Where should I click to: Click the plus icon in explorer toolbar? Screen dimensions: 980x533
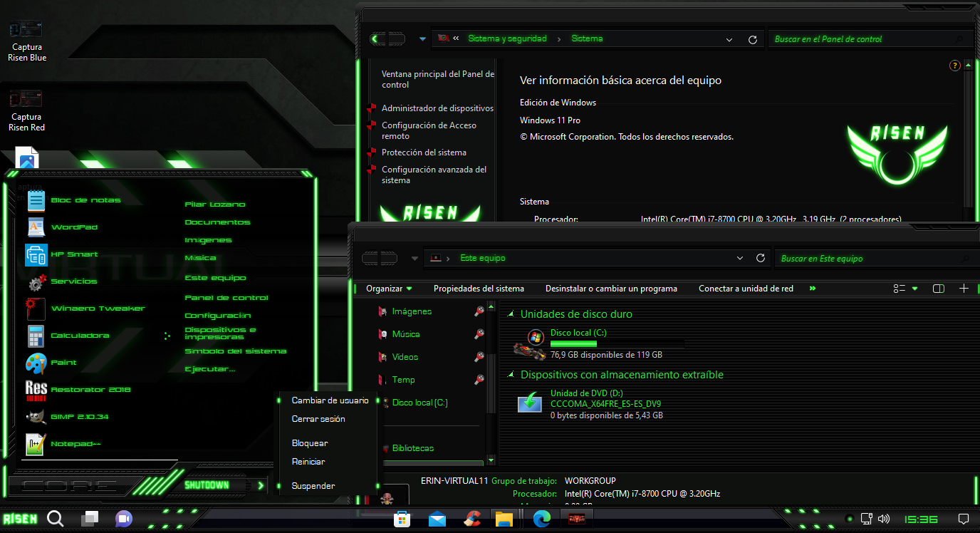[x=964, y=289]
